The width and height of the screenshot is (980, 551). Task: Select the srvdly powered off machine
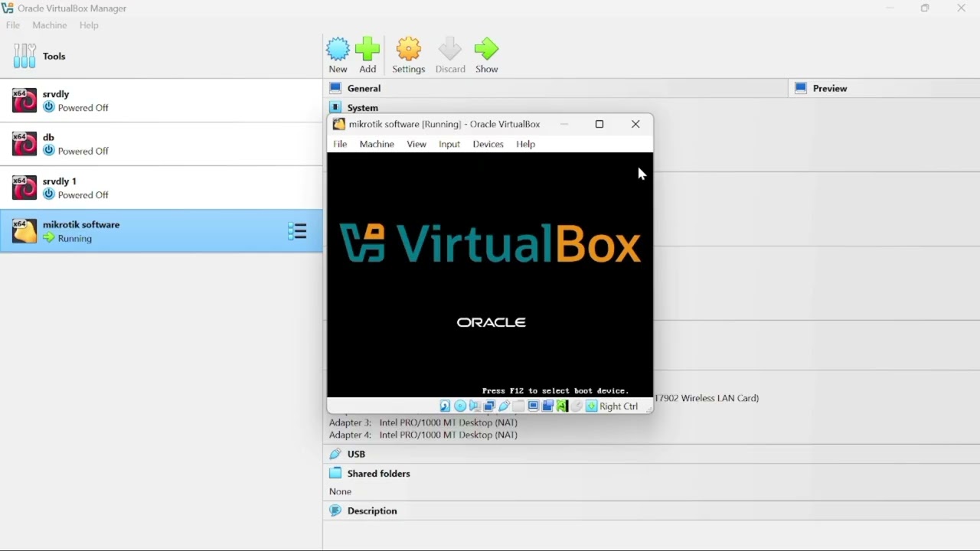tap(161, 100)
